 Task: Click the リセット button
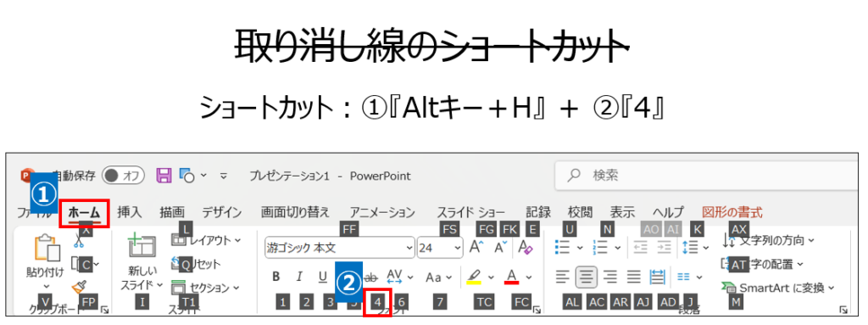196,264
